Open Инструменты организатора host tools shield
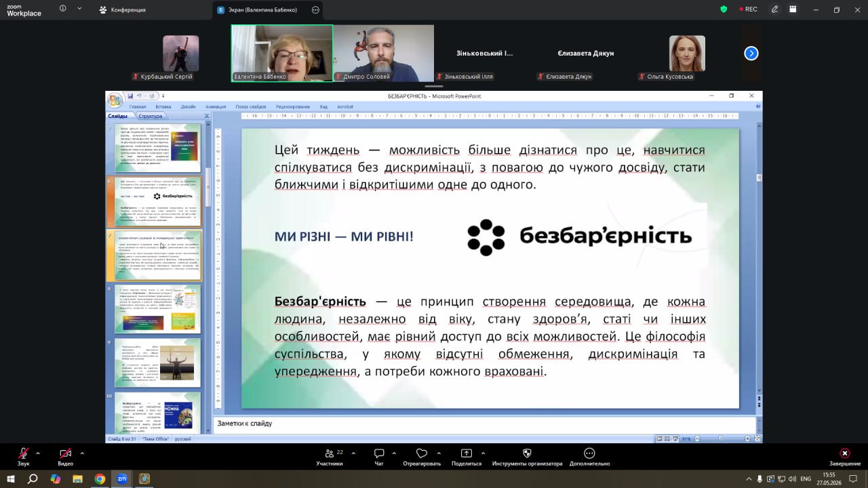This screenshot has height=488, width=868. click(528, 453)
